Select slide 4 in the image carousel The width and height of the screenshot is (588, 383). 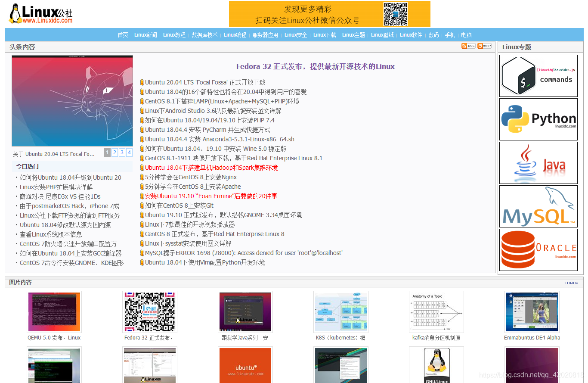tap(129, 153)
